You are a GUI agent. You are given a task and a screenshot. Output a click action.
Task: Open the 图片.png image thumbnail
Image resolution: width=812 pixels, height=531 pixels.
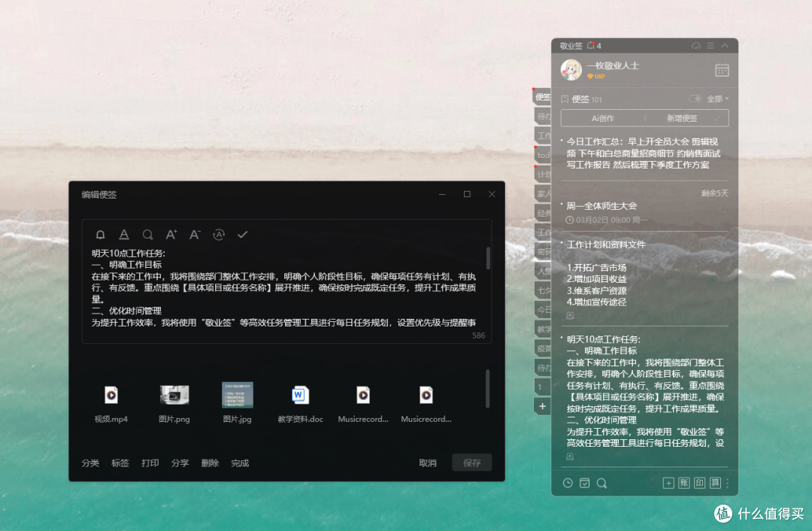[174, 404]
